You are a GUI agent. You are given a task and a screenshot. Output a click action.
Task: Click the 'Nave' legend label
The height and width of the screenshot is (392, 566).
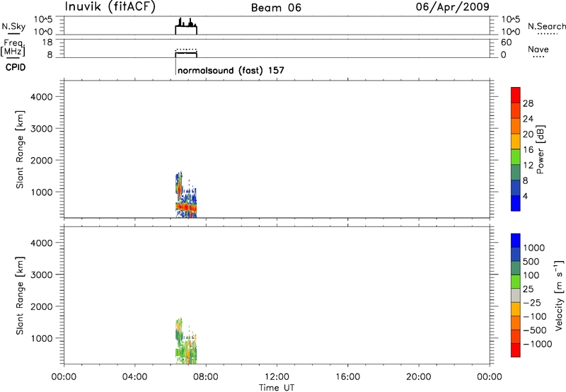point(538,49)
